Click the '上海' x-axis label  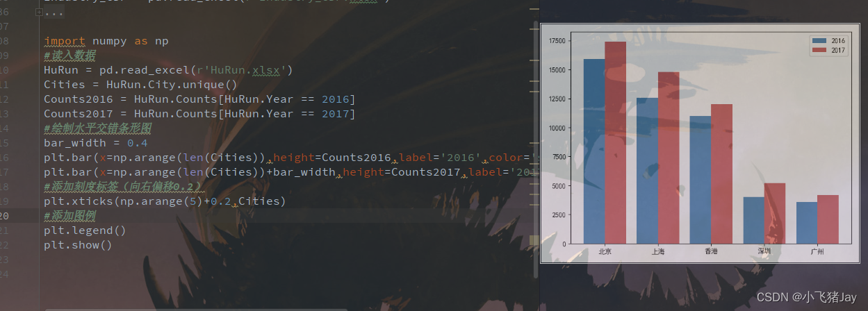(658, 251)
